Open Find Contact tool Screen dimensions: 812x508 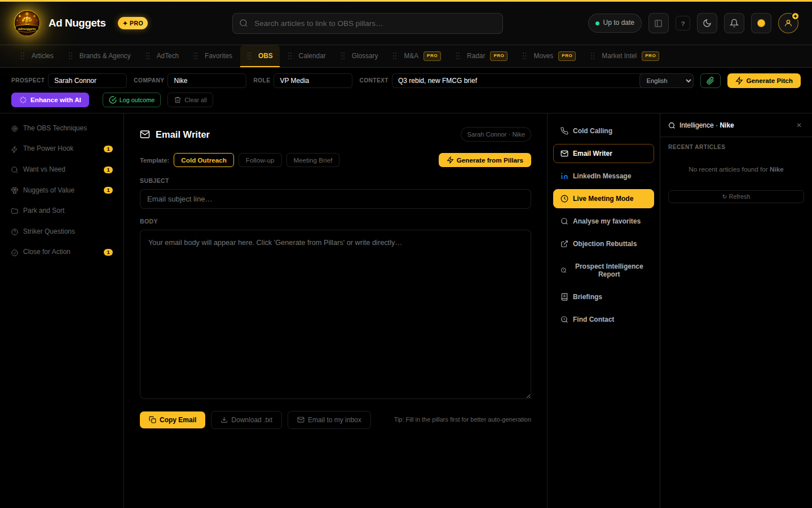[603, 319]
